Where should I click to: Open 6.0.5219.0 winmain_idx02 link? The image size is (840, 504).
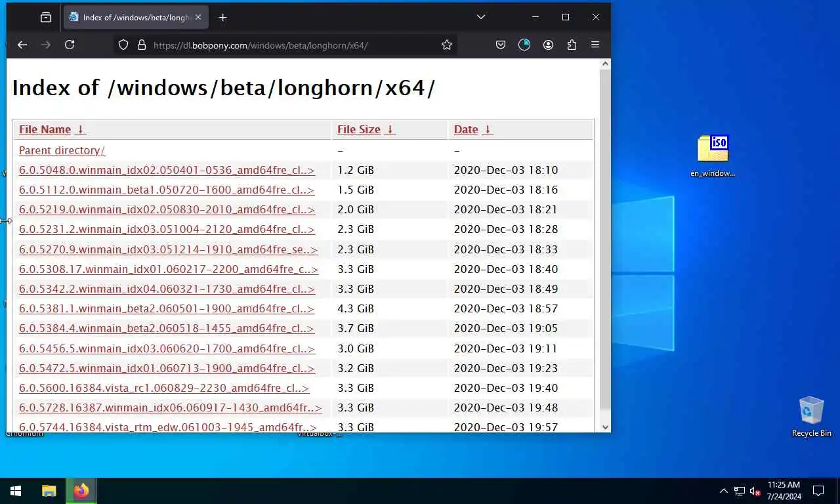167,209
